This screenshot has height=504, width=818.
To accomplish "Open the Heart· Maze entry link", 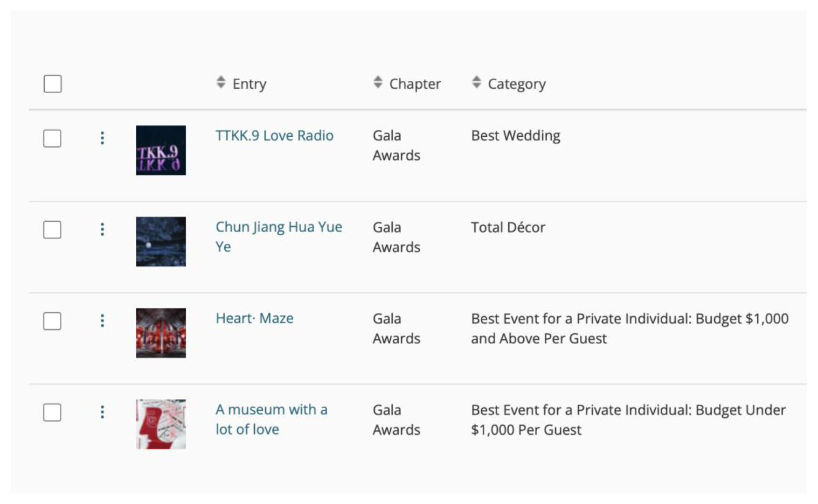I will point(254,318).
